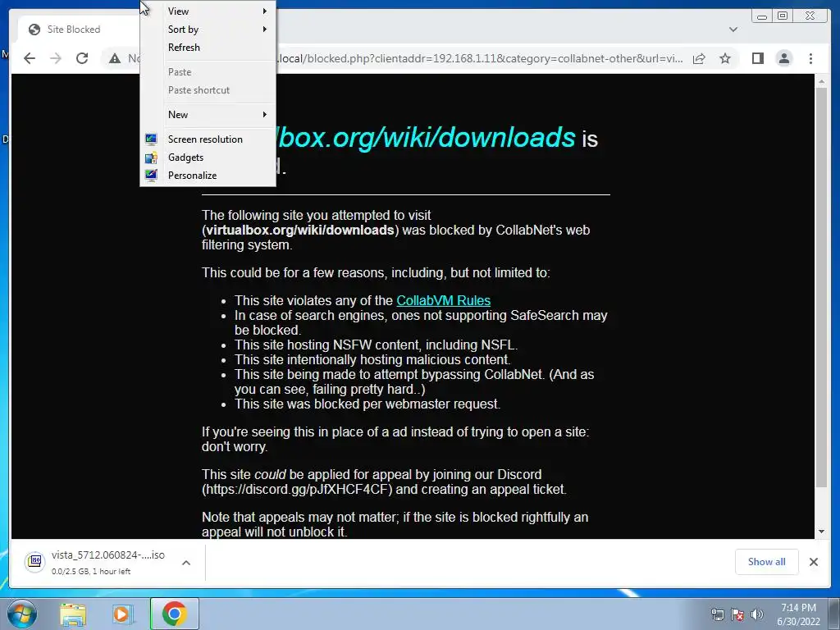The height and width of the screenshot is (630, 840).
Task: Click the scrollbar down arrow
Action: point(821,532)
